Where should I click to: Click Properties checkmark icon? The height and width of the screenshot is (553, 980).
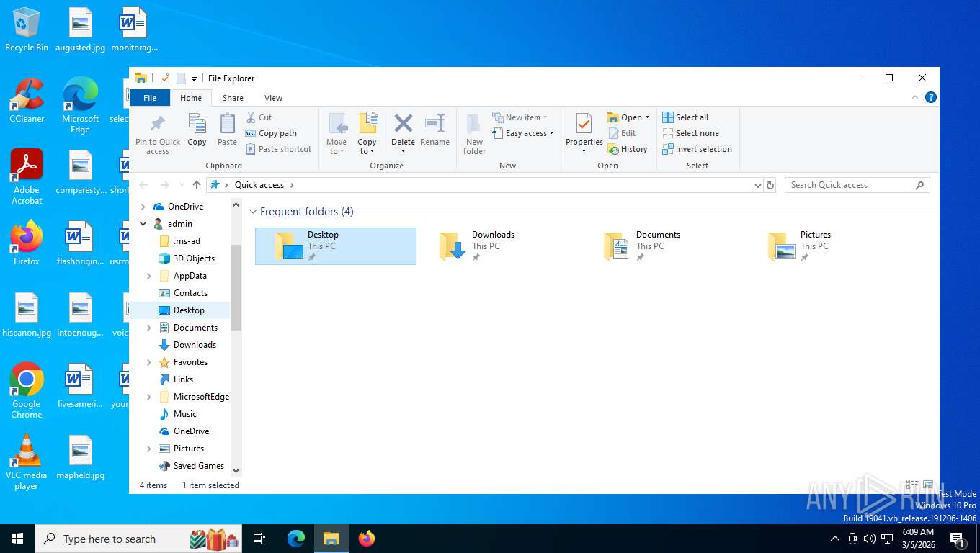[584, 124]
